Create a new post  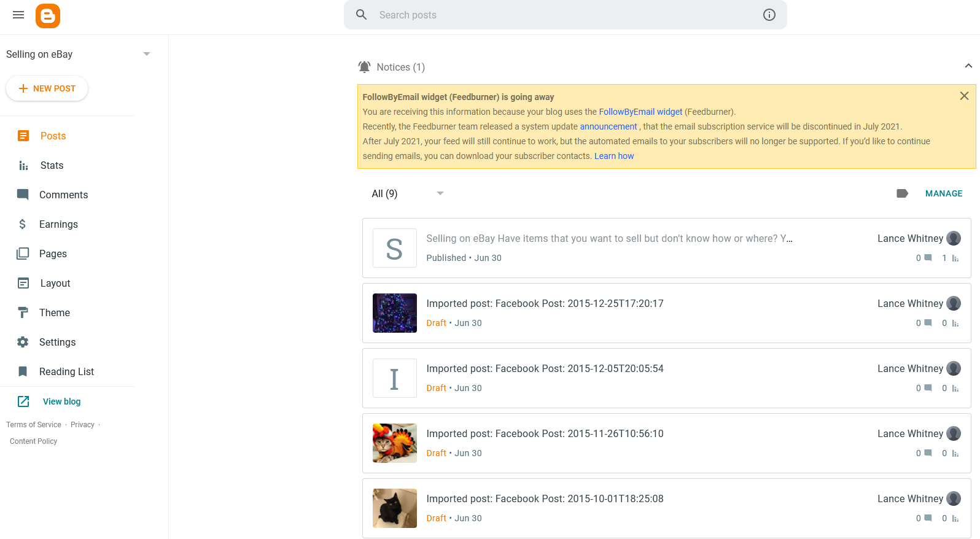point(47,88)
